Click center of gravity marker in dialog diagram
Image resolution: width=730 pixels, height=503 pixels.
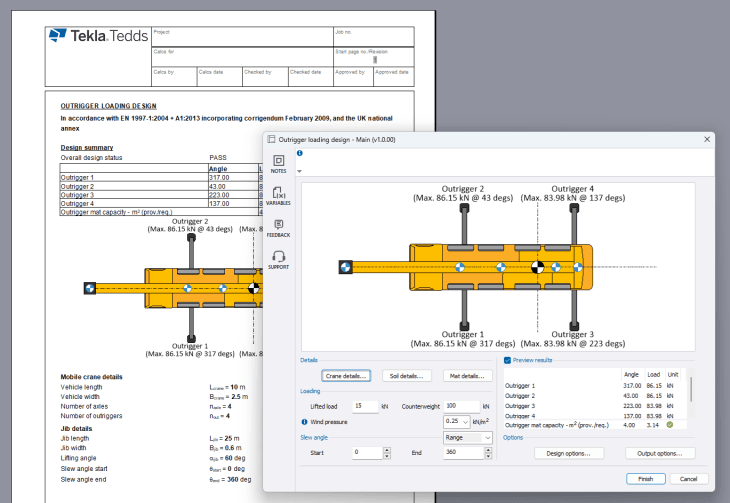538,267
